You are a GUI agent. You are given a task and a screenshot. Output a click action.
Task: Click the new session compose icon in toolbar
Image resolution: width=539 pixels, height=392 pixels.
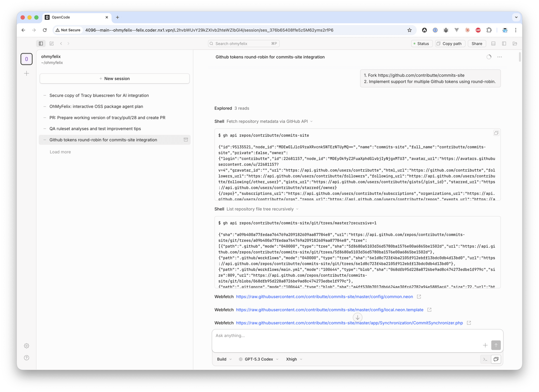point(52,44)
